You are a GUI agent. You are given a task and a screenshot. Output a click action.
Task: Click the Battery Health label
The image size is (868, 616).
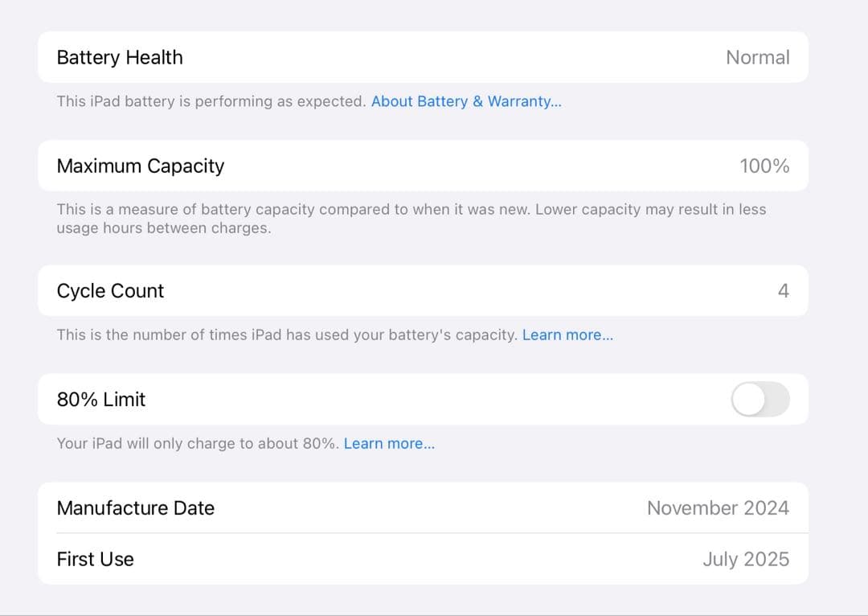[x=119, y=57]
